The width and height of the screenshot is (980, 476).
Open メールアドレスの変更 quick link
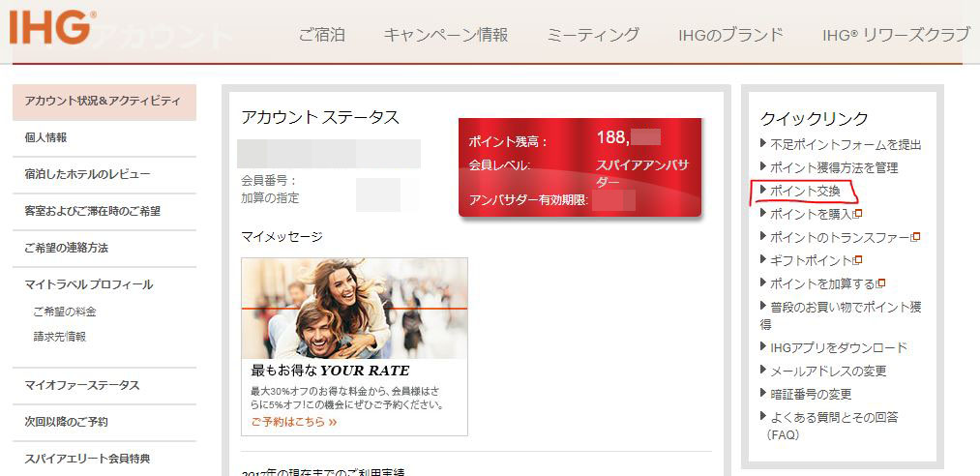pos(828,372)
